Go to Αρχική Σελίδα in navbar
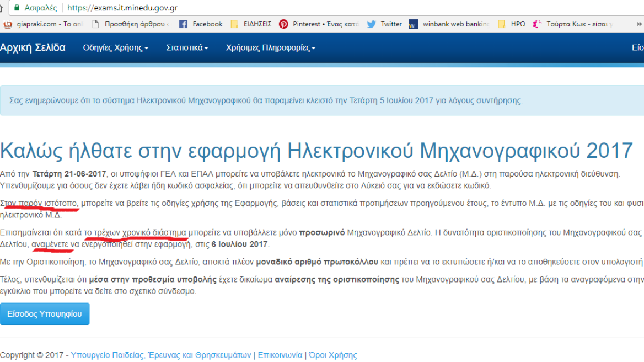644x362 pixels. 33,48
